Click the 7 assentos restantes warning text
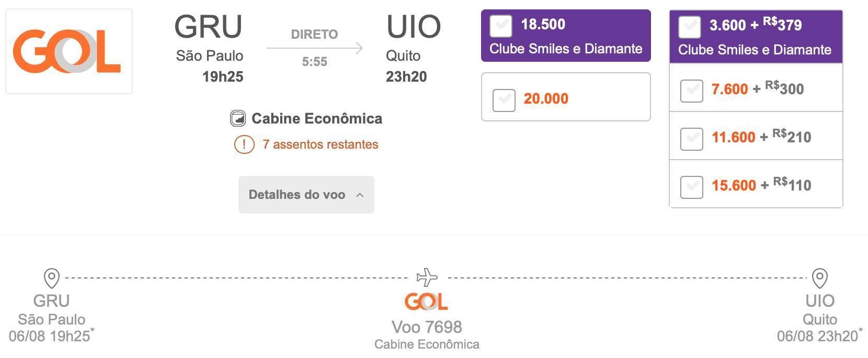 pos(321,144)
